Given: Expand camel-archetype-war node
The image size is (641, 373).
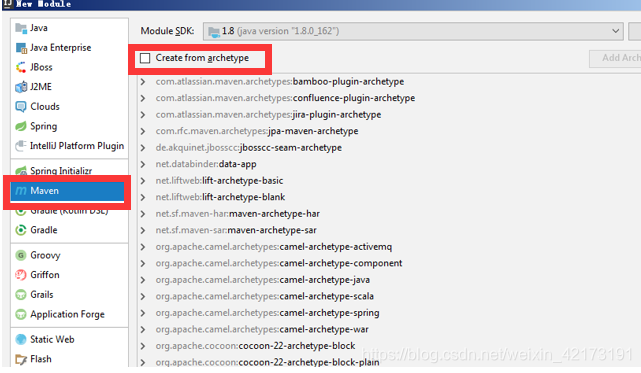Looking at the screenshot, I should coord(143,330).
